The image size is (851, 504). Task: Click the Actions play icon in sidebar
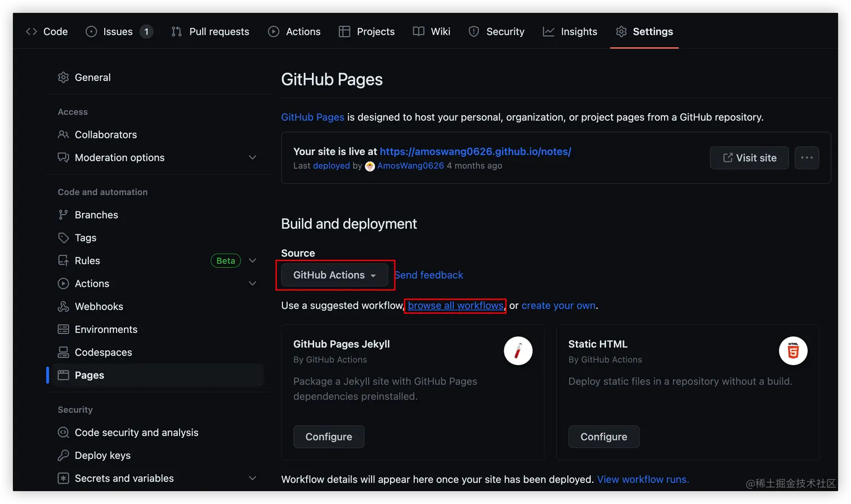tap(64, 283)
